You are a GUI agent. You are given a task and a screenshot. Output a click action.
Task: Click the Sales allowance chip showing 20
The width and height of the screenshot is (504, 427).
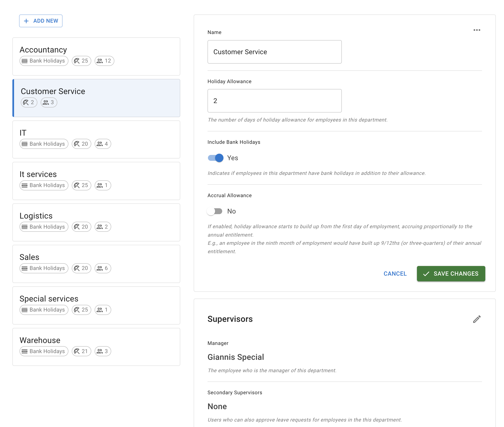81,268
